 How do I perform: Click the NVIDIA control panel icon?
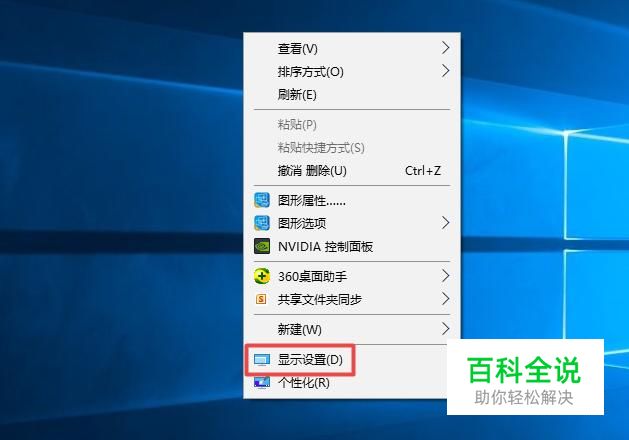(262, 246)
